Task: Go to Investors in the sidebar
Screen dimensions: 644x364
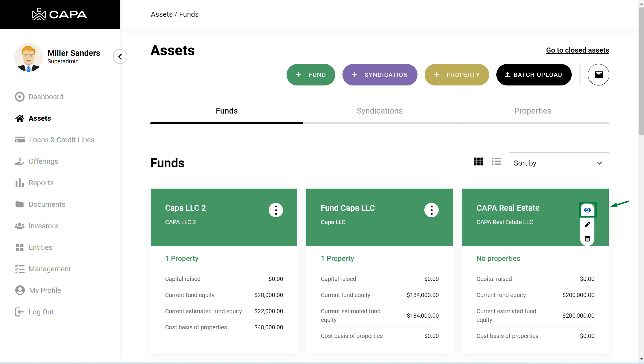Action: point(43,226)
